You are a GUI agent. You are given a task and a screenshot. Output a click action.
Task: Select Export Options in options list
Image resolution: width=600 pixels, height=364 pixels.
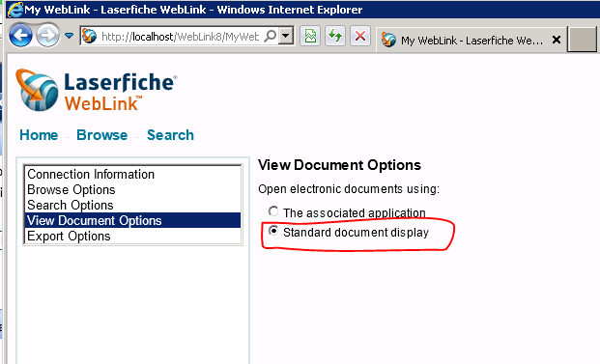pos(132,236)
